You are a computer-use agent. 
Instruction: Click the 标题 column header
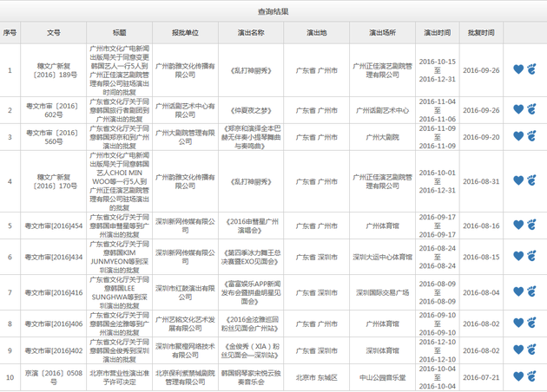(119, 33)
